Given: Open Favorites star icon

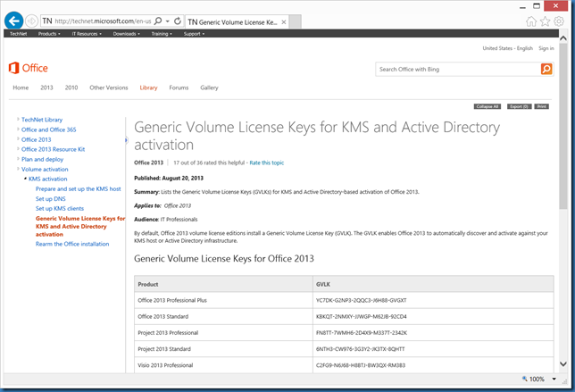Looking at the screenshot, I should 544,21.
